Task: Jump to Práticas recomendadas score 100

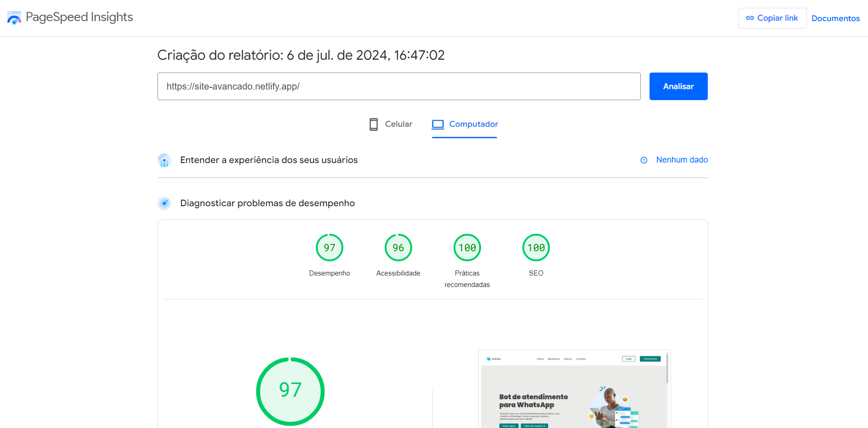Action: click(x=467, y=248)
